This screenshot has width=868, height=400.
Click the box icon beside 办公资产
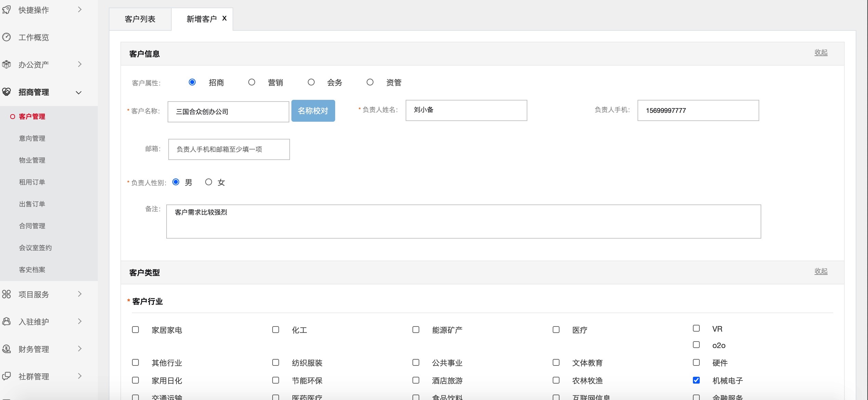pyautogui.click(x=6, y=64)
